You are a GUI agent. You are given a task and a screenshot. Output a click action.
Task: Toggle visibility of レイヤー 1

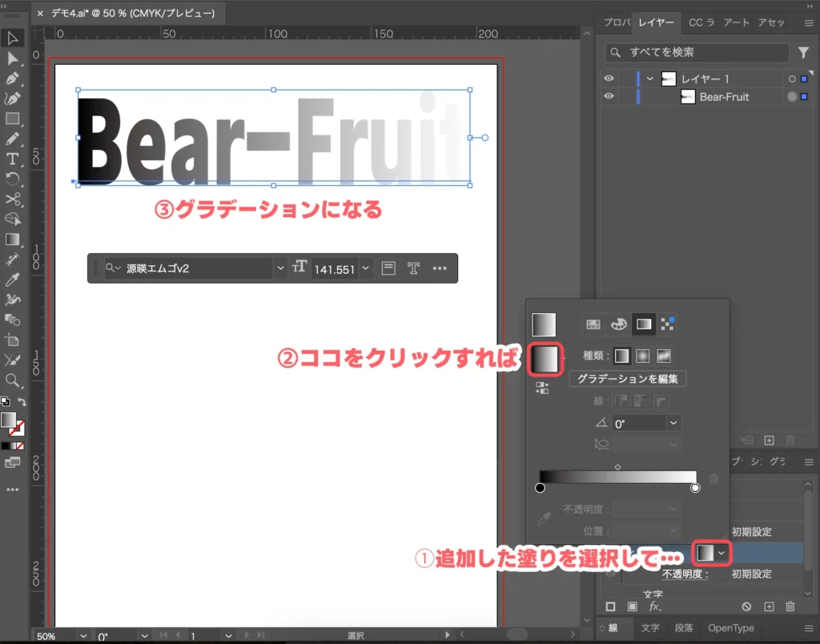(609, 78)
